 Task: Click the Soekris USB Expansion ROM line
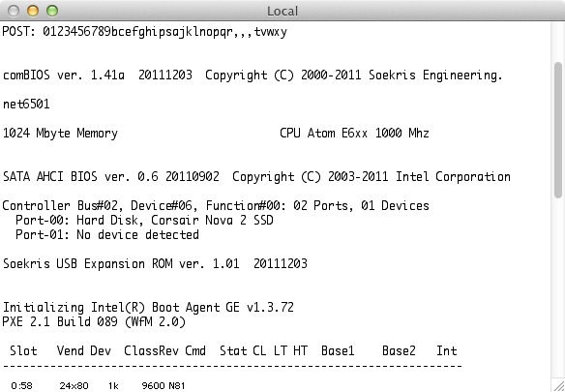point(155,263)
